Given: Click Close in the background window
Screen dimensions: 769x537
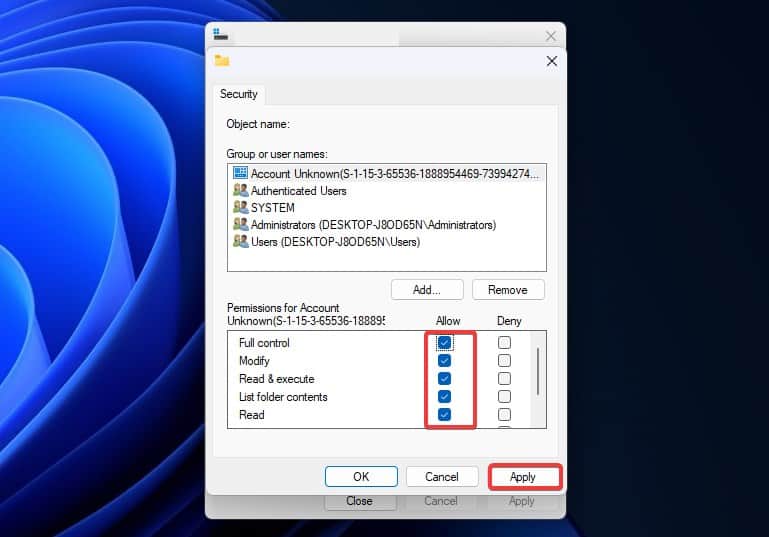Looking at the screenshot, I should [359, 501].
